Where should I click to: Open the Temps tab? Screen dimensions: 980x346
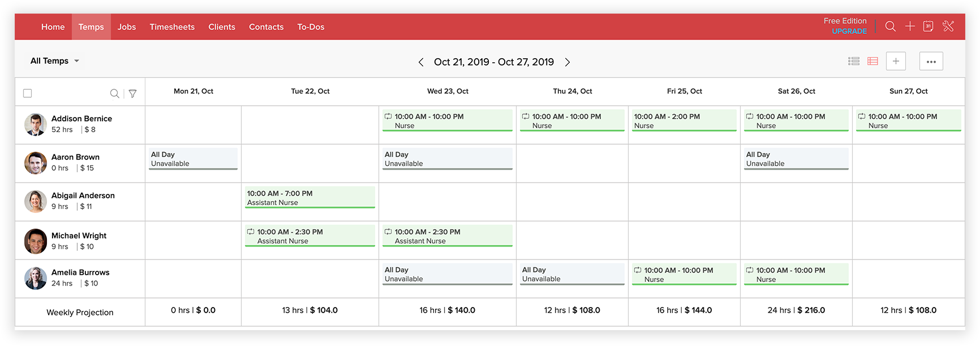[91, 27]
